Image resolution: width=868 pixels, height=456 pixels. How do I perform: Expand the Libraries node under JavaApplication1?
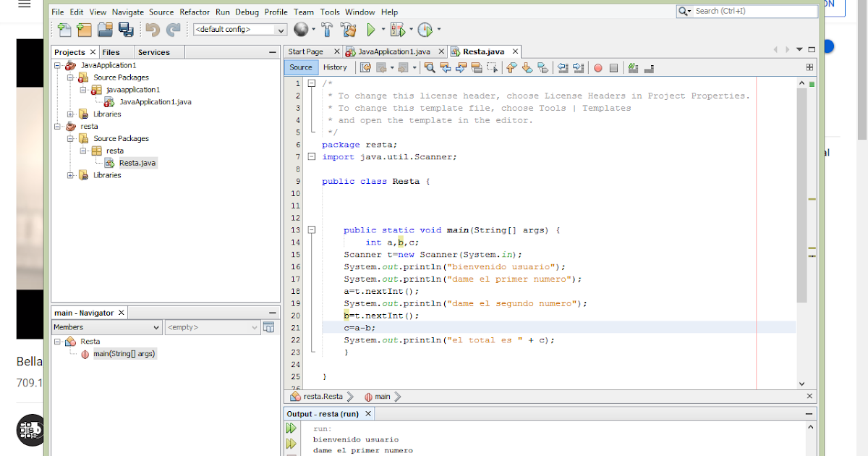tap(70, 114)
